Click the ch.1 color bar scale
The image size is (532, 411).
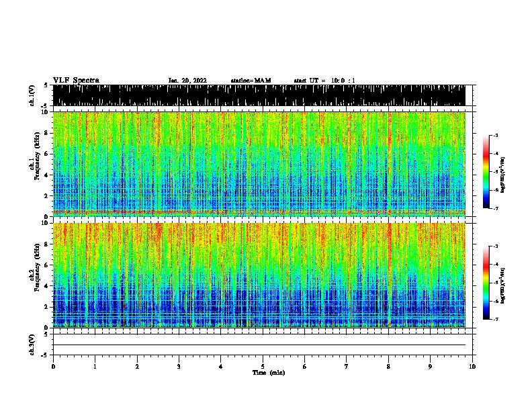[x=486, y=172]
